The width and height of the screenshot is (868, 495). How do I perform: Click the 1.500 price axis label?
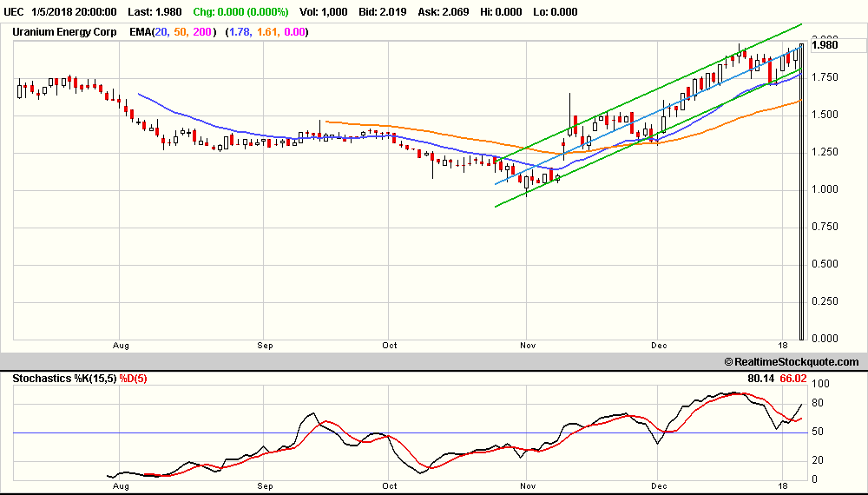point(825,115)
